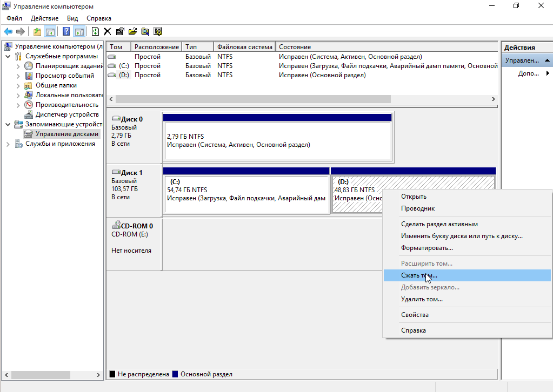Image resolution: width=553 pixels, height=392 pixels.
Task: Click the Up one level folder icon
Action: coord(37,31)
